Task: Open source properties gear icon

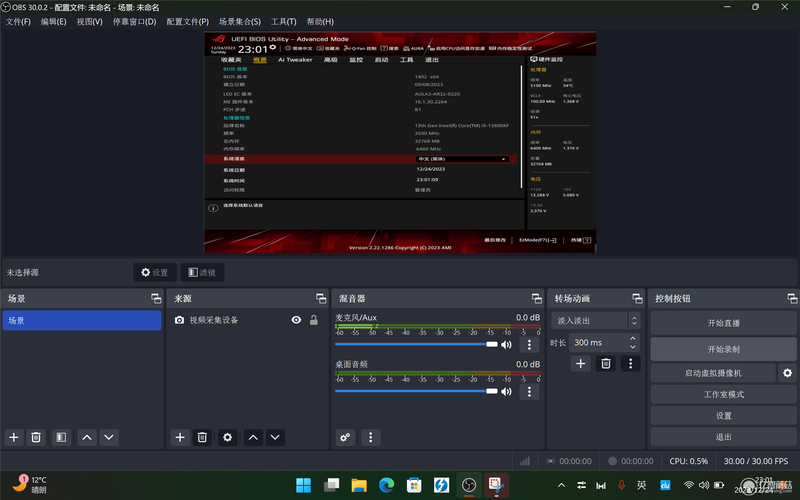Action: pos(228,437)
